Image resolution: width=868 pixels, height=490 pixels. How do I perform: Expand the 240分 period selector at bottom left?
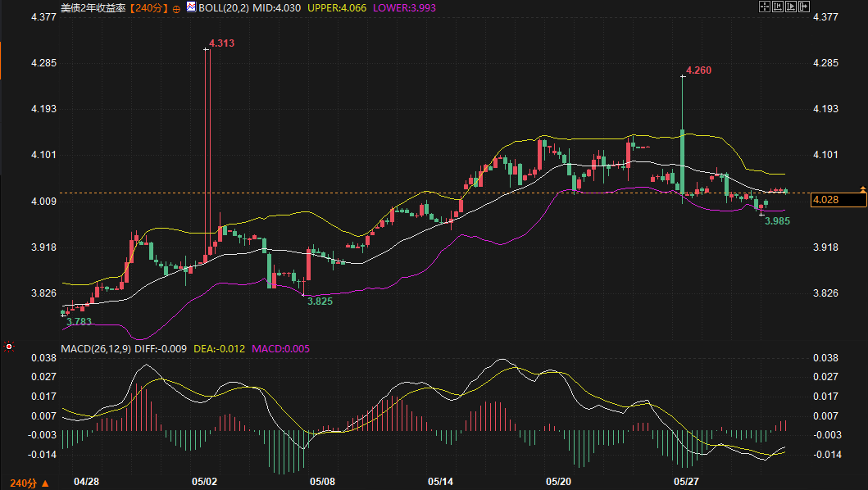pyautogui.click(x=30, y=483)
